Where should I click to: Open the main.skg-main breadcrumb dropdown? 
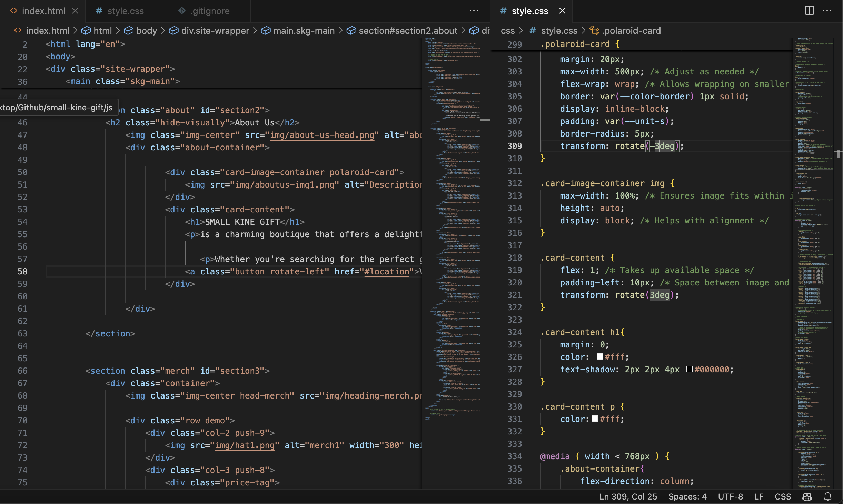[x=304, y=31]
